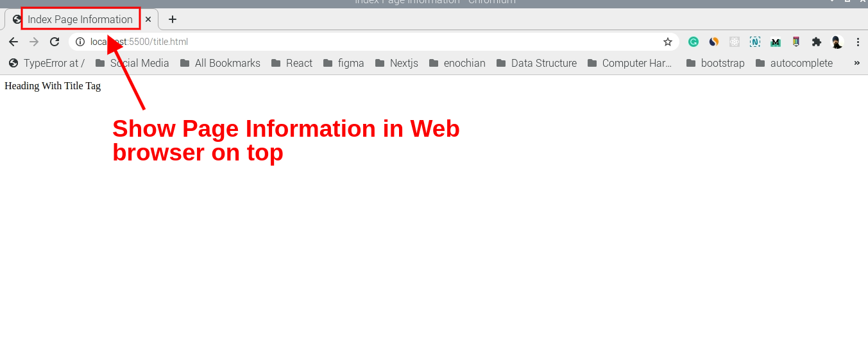Show more bookmarks with double chevron

point(856,63)
